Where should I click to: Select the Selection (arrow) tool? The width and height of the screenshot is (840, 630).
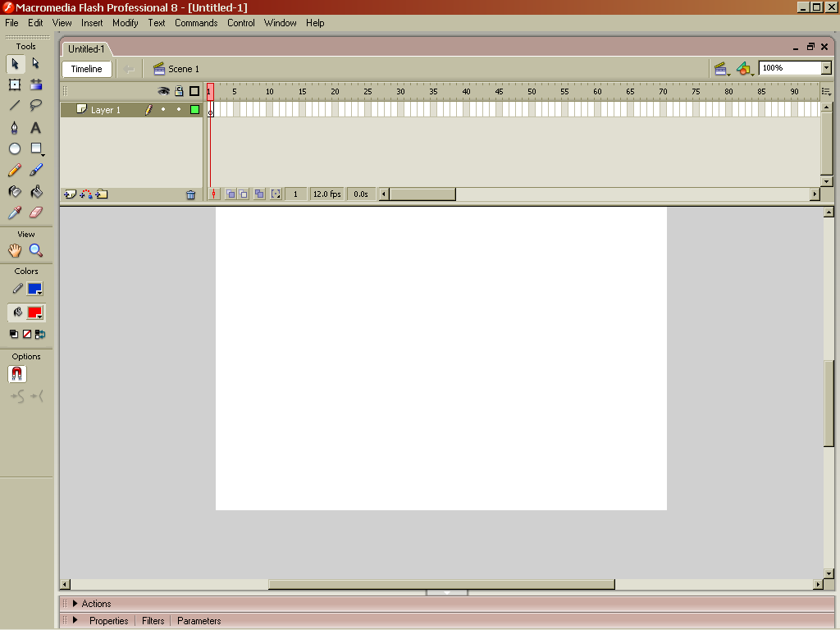pos(15,64)
